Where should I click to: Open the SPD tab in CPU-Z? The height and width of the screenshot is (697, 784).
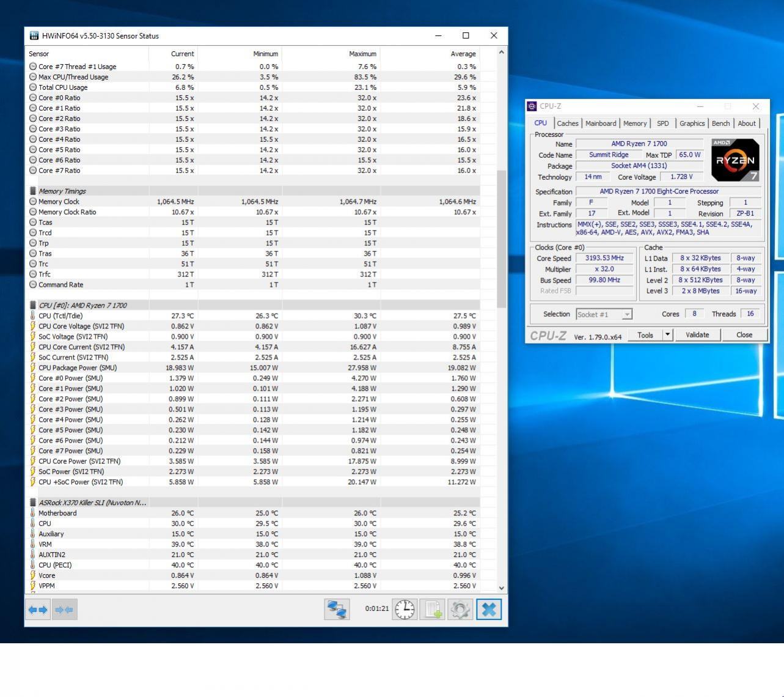coord(663,124)
